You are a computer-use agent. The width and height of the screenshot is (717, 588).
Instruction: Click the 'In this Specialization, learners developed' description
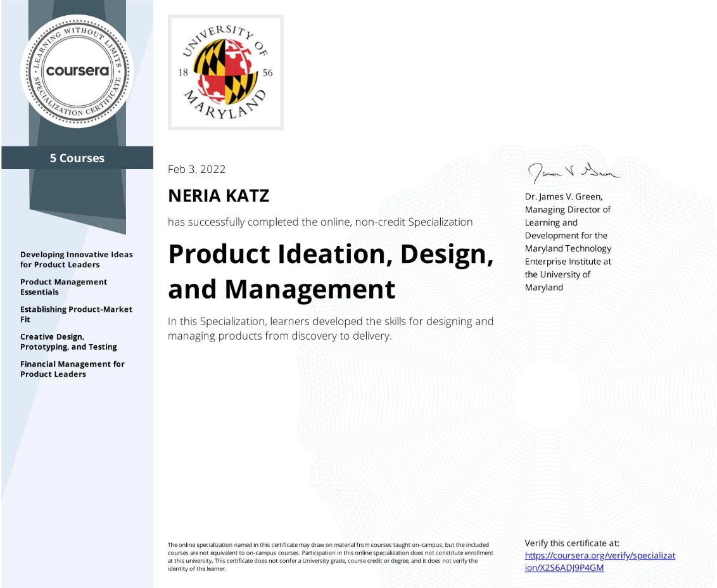click(x=330, y=329)
